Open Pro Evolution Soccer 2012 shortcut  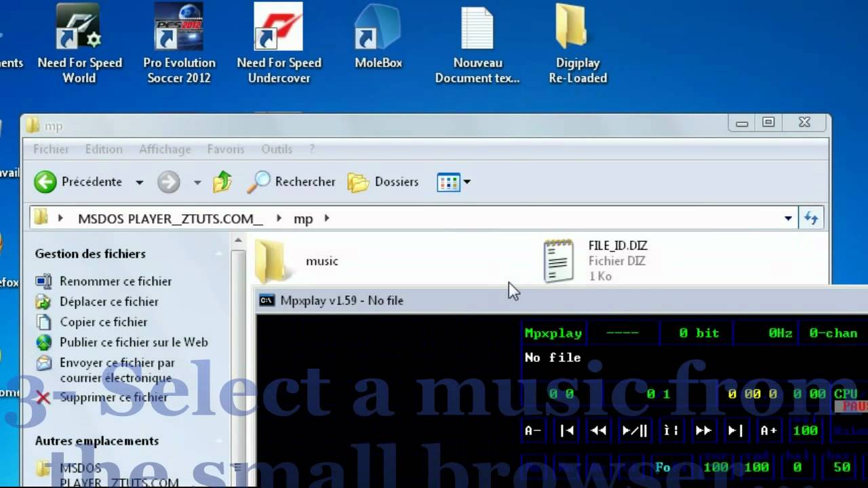click(x=179, y=43)
